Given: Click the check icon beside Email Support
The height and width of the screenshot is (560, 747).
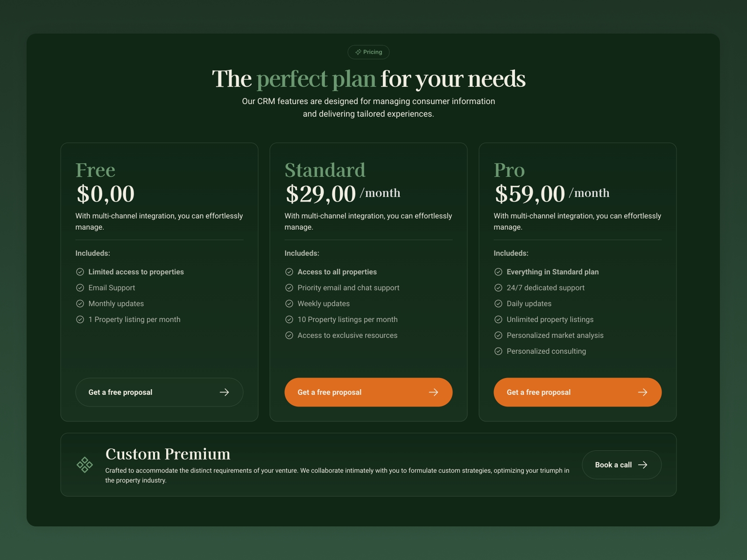Looking at the screenshot, I should coord(79,287).
